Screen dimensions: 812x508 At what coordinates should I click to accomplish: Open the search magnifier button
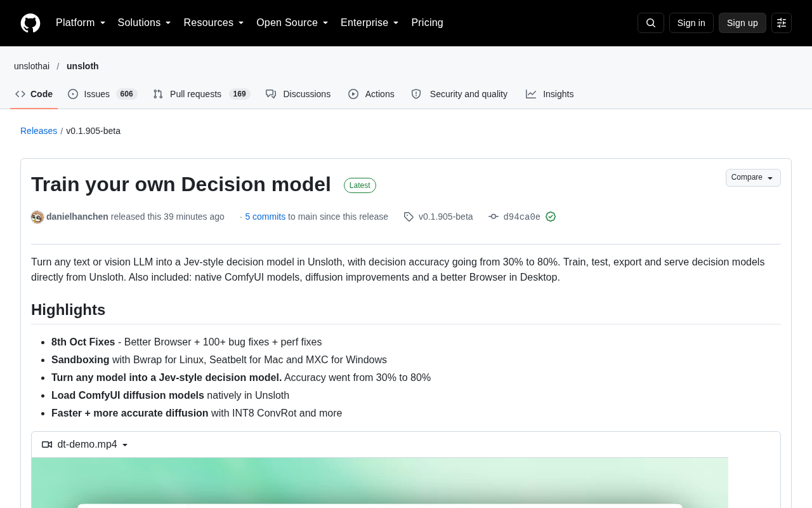tap(651, 23)
